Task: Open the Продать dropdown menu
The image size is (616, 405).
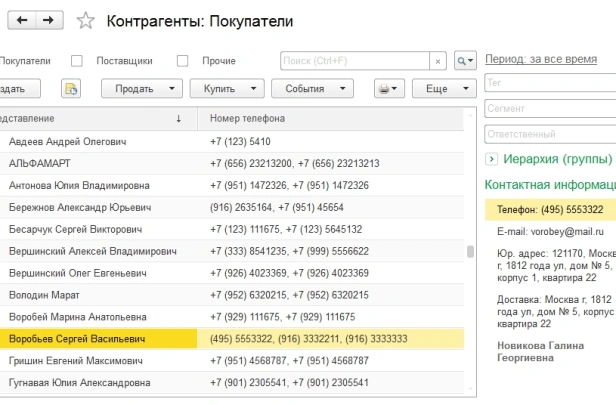Action: pyautogui.click(x=141, y=89)
